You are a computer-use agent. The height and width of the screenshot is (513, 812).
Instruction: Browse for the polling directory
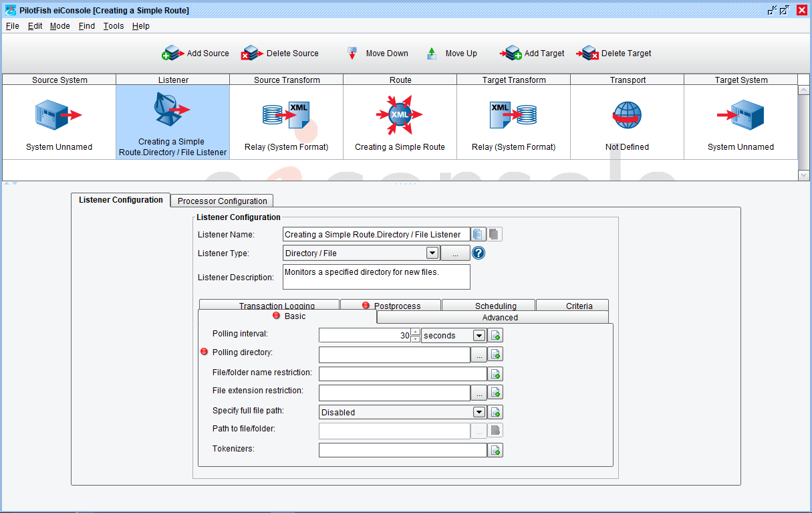click(x=479, y=354)
